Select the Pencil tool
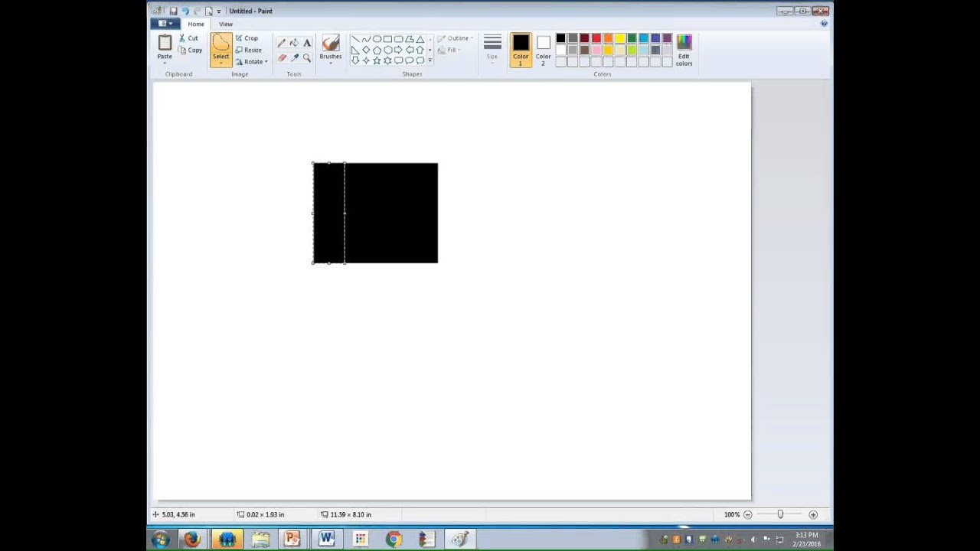This screenshot has height=551, width=980. 282,43
